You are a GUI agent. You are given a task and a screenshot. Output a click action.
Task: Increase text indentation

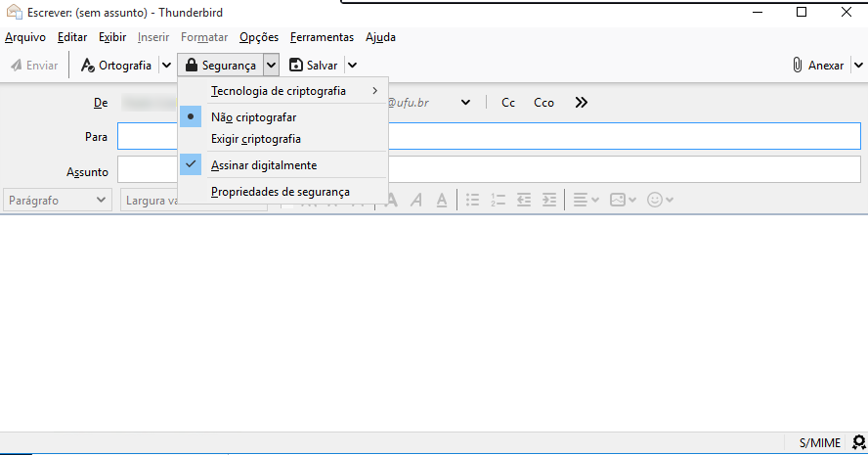tap(549, 200)
